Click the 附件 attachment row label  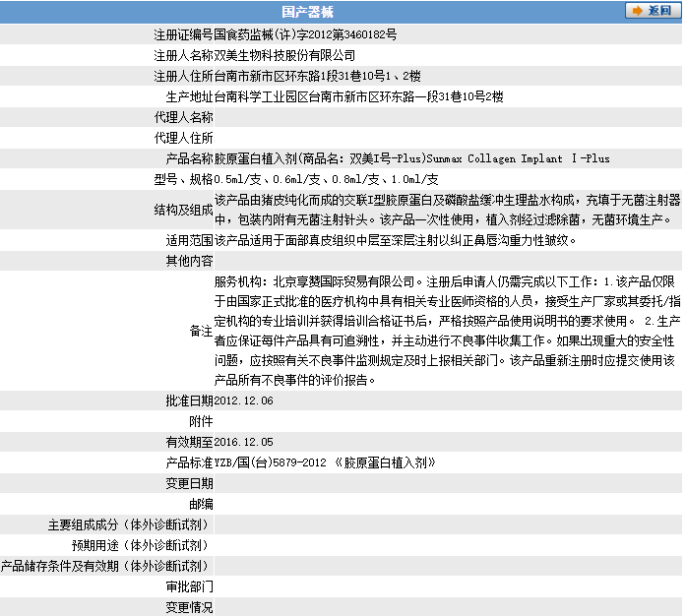click(x=201, y=421)
